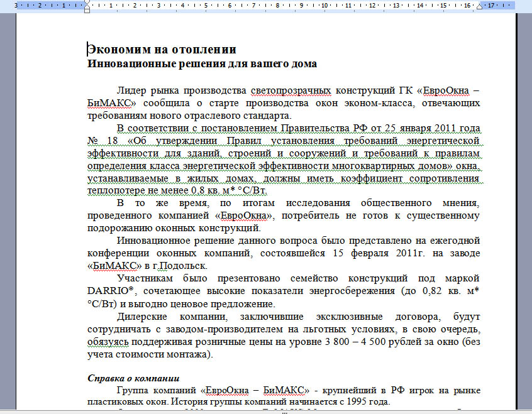
Task: Click the word "устанавливаемые"
Action: tap(128, 178)
